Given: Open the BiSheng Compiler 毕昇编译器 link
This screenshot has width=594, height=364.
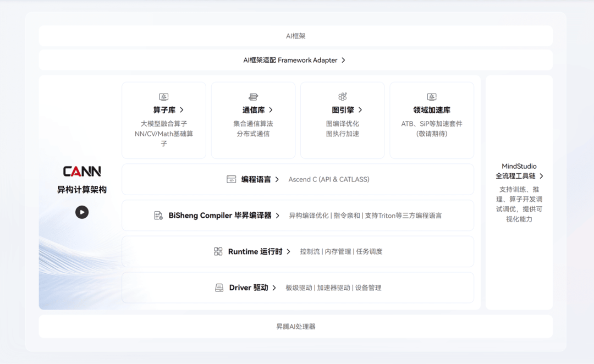Looking at the screenshot, I should point(220,216).
